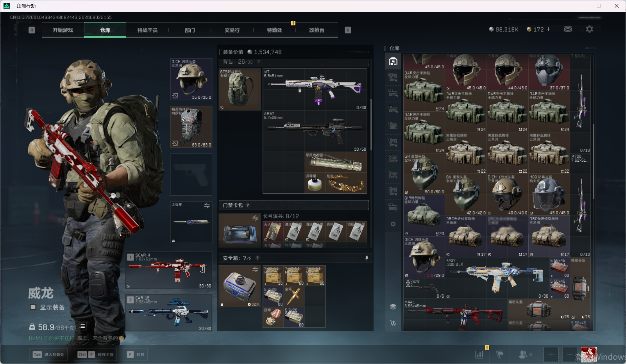This screenshot has height=364, width=626.
Task: Select the gold 桂冠 laurel crown item
Action: coord(346,183)
